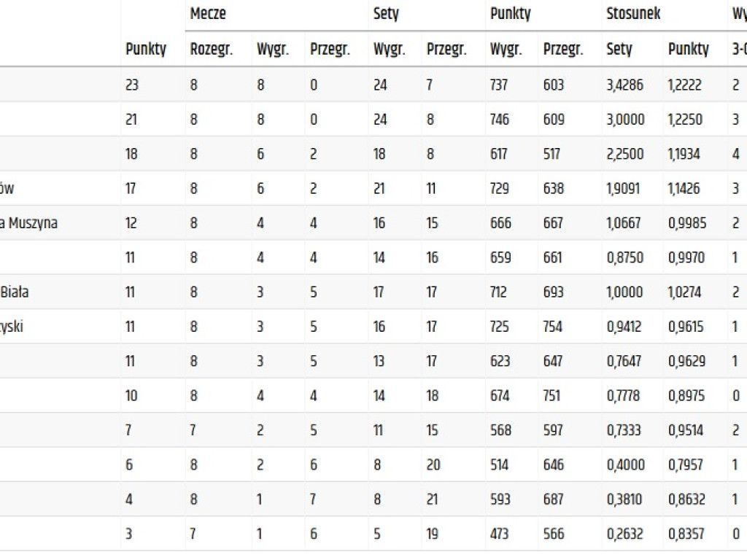Click the Punkty header under Stosunek

pos(689,49)
